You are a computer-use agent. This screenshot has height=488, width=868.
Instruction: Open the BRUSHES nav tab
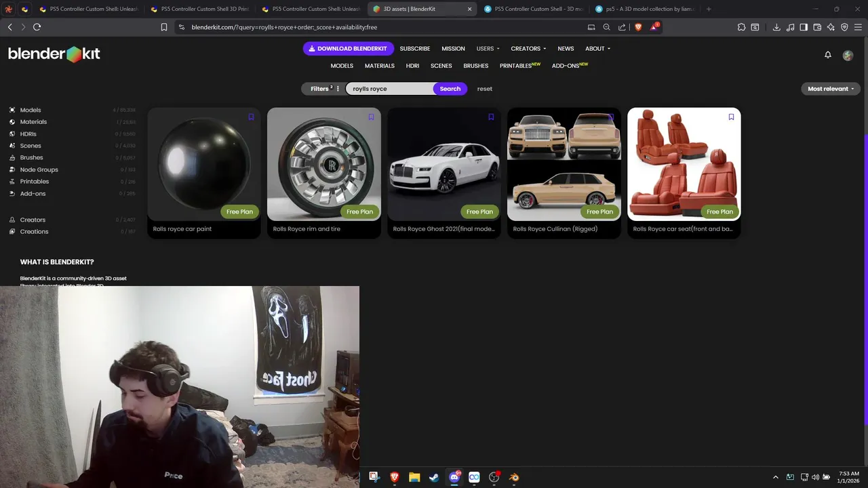476,66
